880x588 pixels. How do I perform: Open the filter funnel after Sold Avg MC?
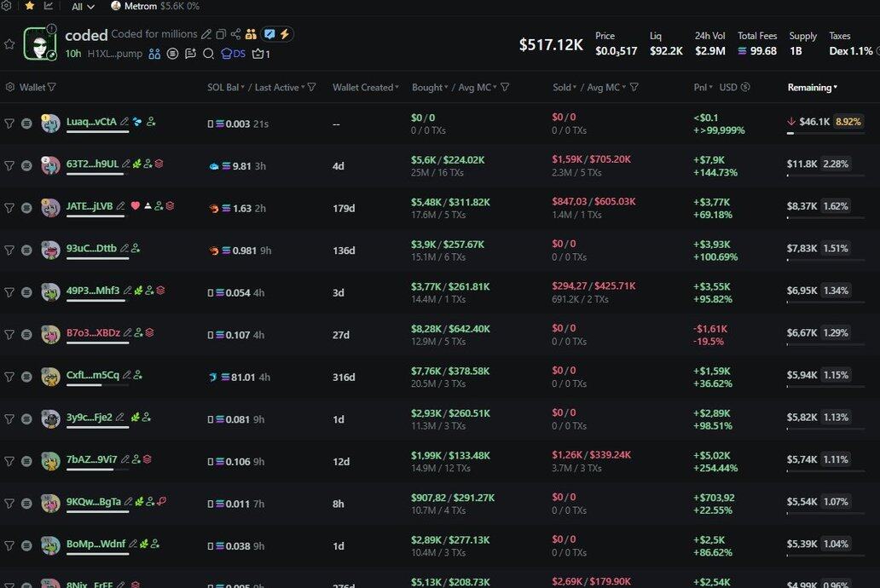point(634,87)
